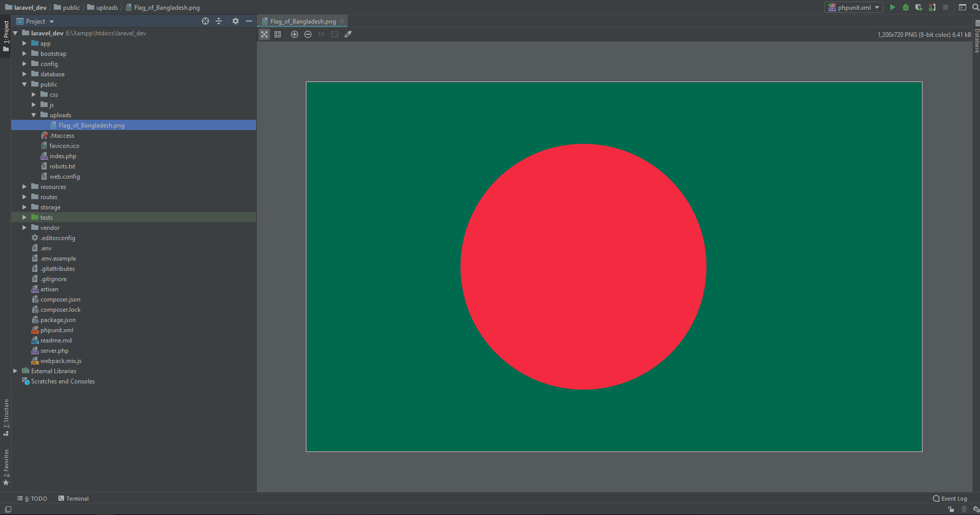Open Project panel settings gear

click(x=236, y=21)
